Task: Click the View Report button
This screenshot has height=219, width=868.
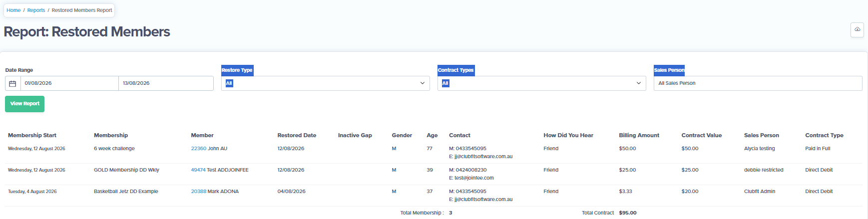Action: click(x=24, y=104)
